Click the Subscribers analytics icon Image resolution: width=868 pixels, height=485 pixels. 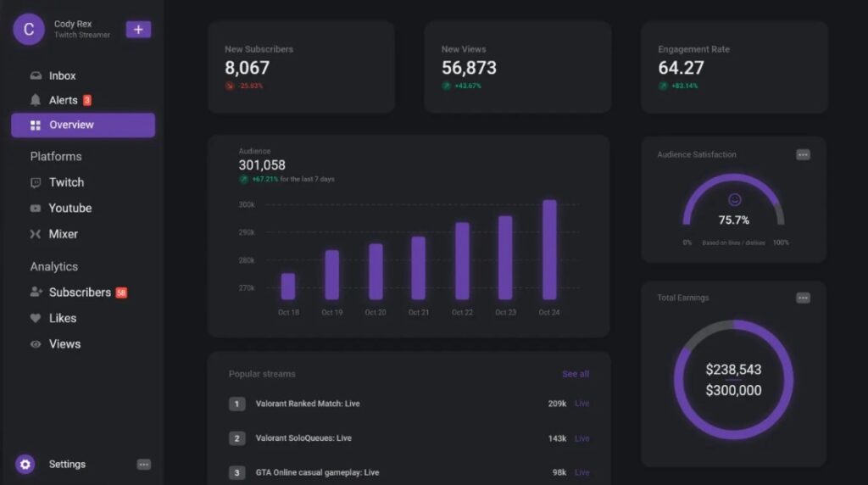[36, 293]
